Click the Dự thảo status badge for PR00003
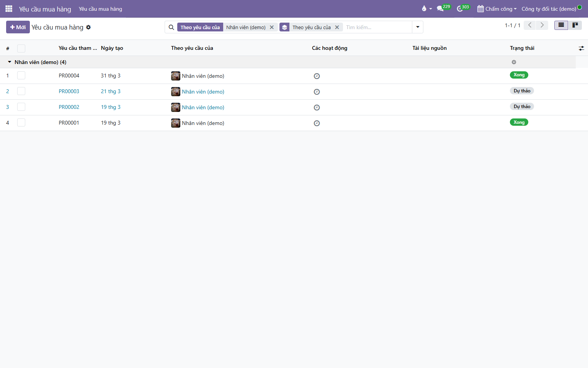 coord(522,91)
